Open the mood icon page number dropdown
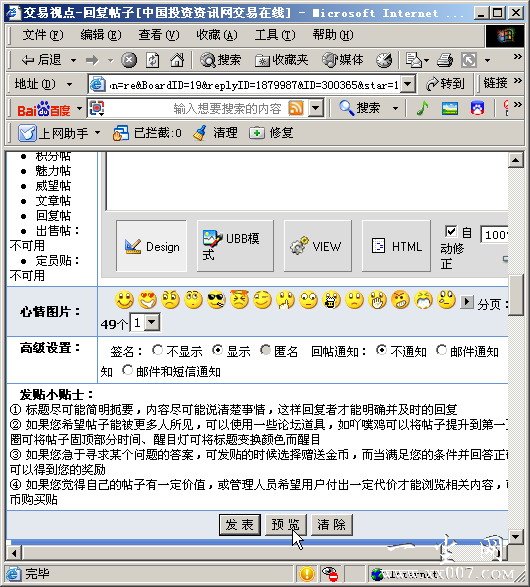Screen dimensions: 530x587 coord(152,322)
